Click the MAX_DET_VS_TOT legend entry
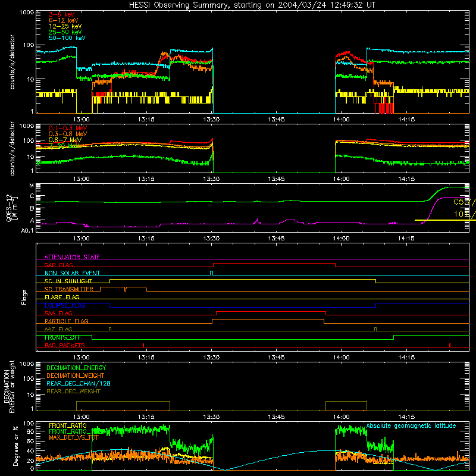476x476 pixels. click(x=73, y=437)
